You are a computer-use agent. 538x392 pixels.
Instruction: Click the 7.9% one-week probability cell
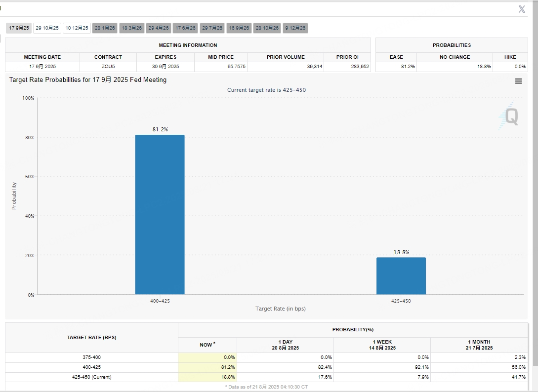click(x=382, y=377)
